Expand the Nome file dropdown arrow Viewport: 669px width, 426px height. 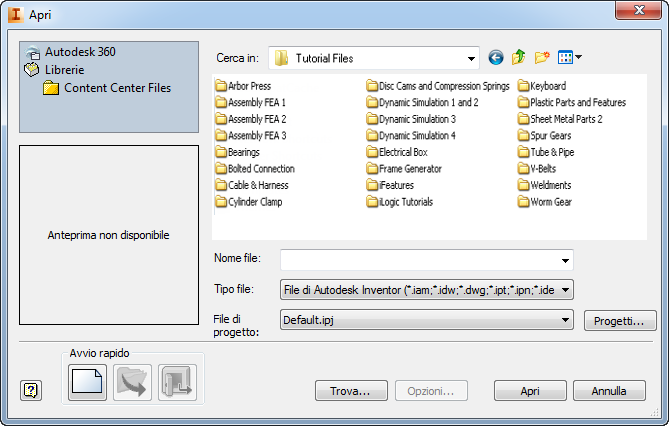(565, 260)
